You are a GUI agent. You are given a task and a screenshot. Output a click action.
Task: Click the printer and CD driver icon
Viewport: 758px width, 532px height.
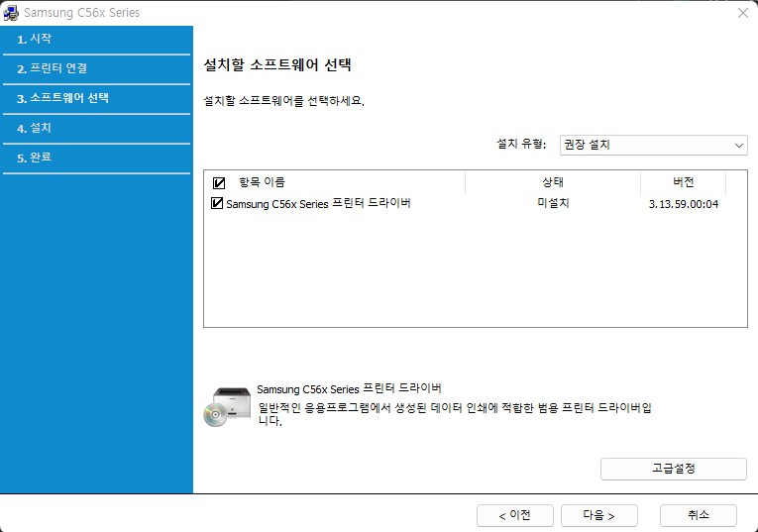click(227, 407)
